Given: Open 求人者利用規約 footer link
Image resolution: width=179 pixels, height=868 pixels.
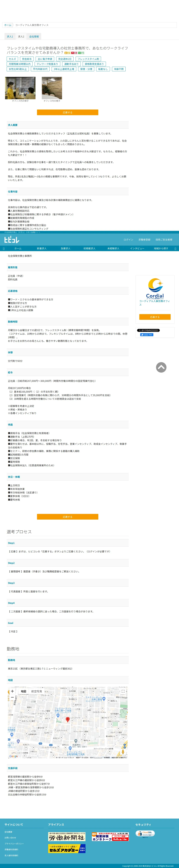Looking at the screenshot, I should pos(11,855).
